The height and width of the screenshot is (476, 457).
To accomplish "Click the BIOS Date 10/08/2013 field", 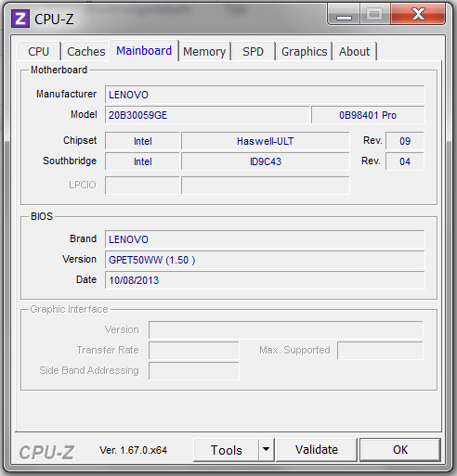I will click(265, 280).
